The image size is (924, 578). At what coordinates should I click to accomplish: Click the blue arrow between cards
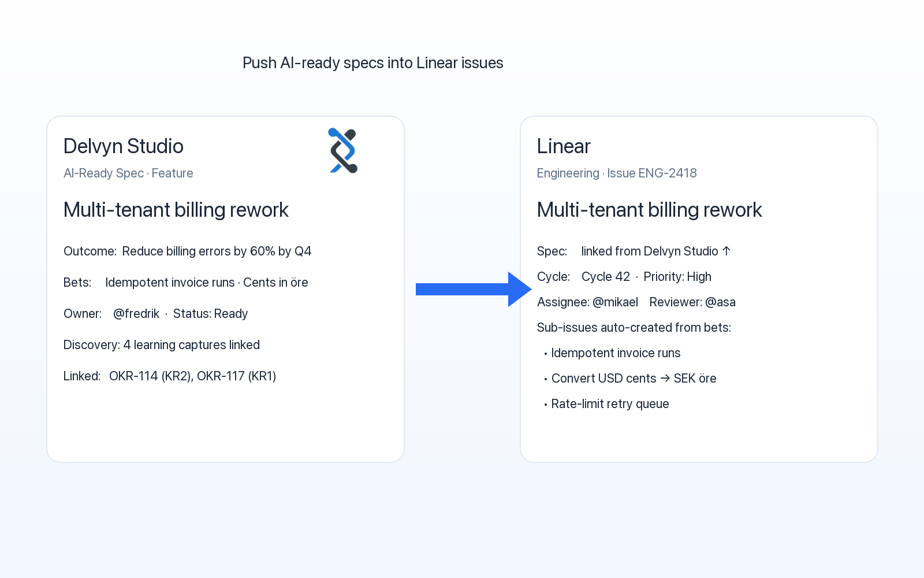click(x=474, y=289)
